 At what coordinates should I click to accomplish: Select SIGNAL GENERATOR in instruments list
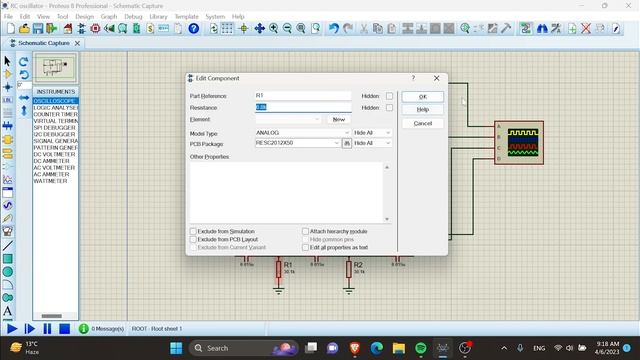tap(56, 141)
